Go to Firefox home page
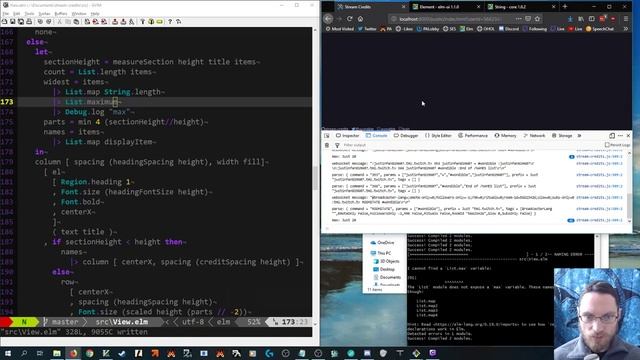 tap(360, 19)
